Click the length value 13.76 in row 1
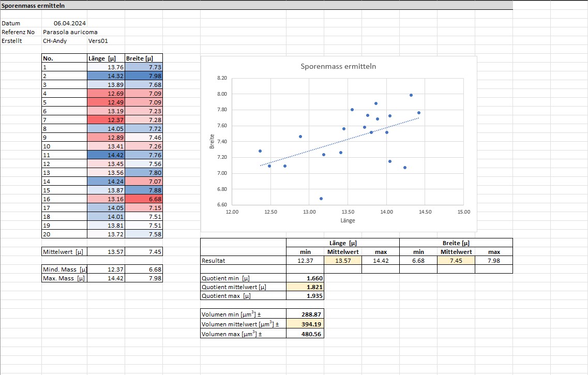Viewport: 588px width, 375px height. click(106, 67)
